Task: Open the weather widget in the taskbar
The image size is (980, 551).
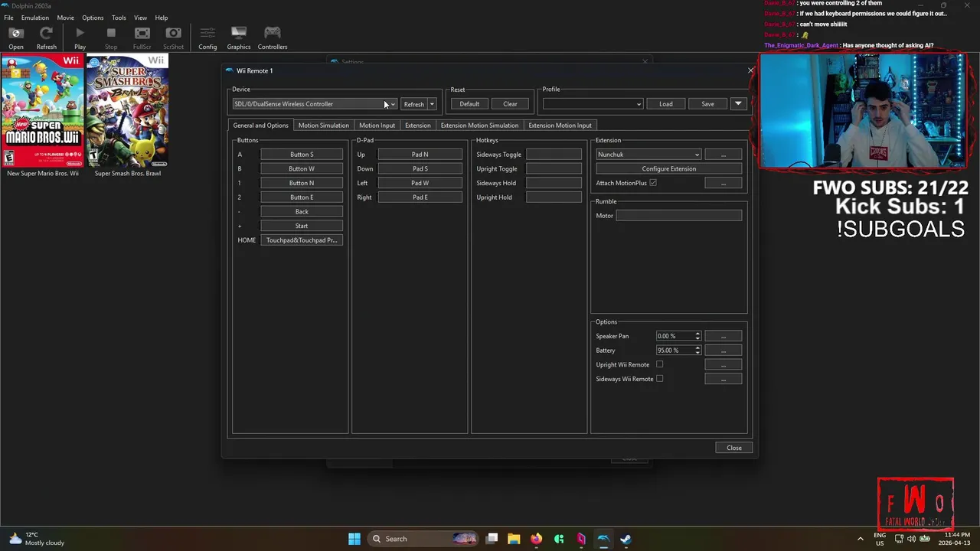Action: tap(36, 539)
